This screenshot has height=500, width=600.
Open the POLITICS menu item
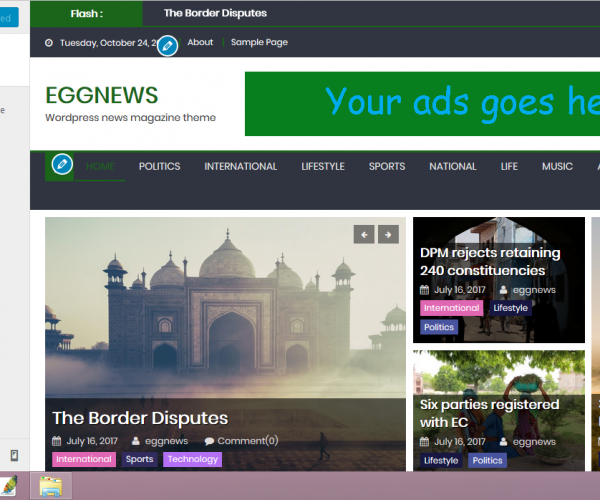coord(159,166)
